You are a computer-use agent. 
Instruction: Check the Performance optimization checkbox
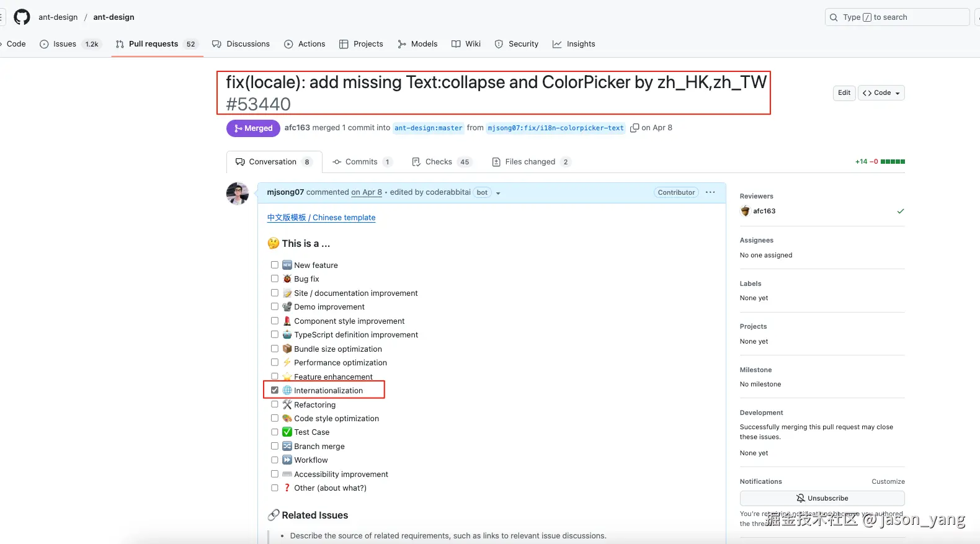point(275,362)
